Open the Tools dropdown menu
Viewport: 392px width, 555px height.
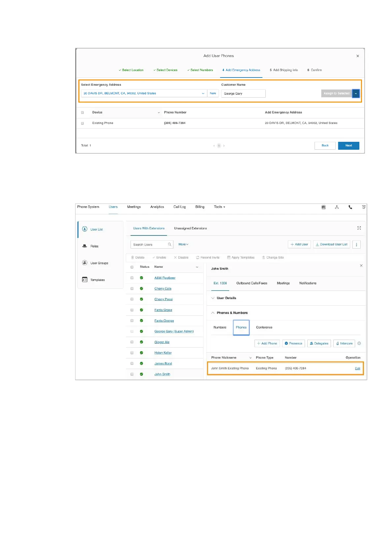(219, 207)
